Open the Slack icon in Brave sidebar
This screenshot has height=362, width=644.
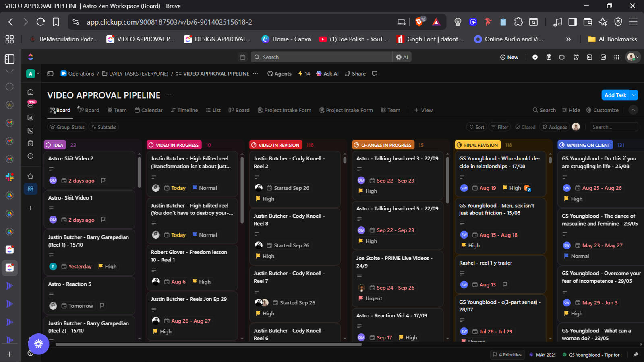[x=10, y=177]
